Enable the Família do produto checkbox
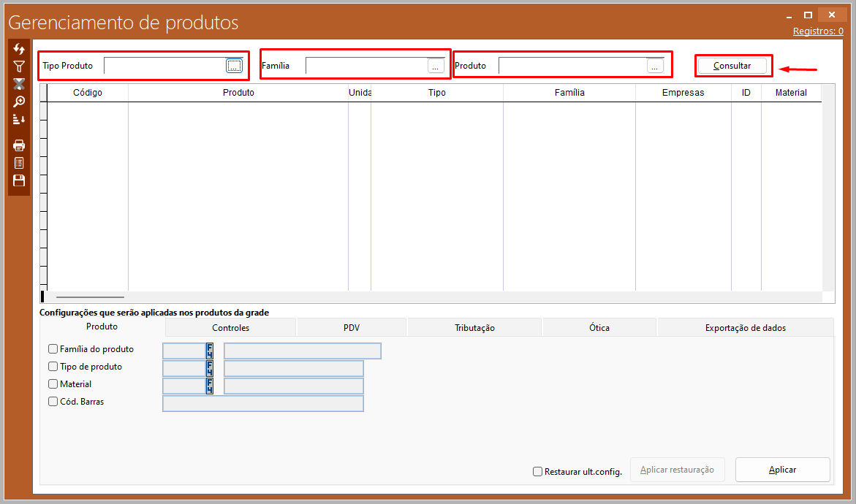 click(x=53, y=349)
